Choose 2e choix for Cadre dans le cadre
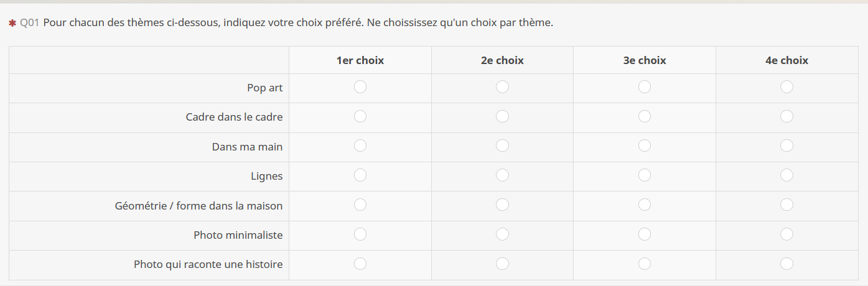Screen dimensions: 868x286 pyautogui.click(x=502, y=116)
